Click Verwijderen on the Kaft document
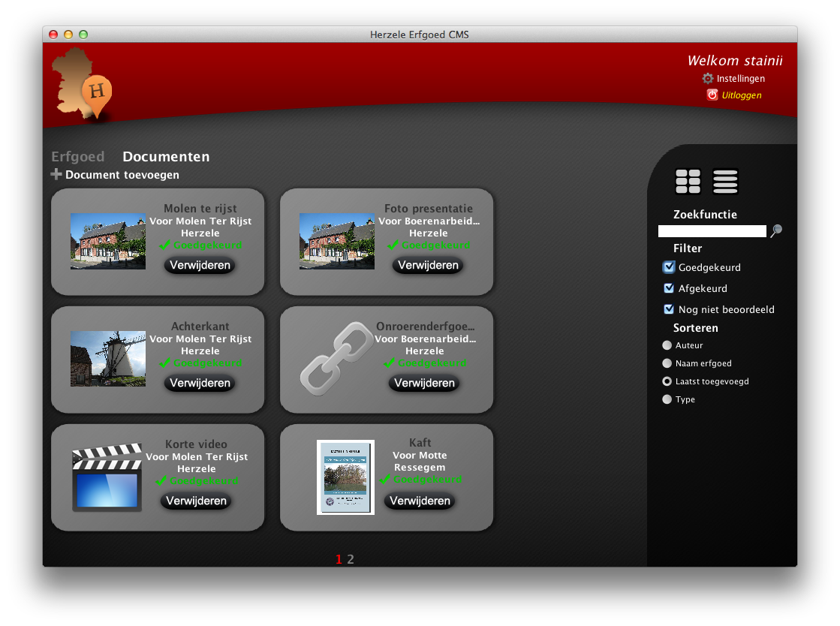Screen dimensions: 840x626 coord(420,501)
